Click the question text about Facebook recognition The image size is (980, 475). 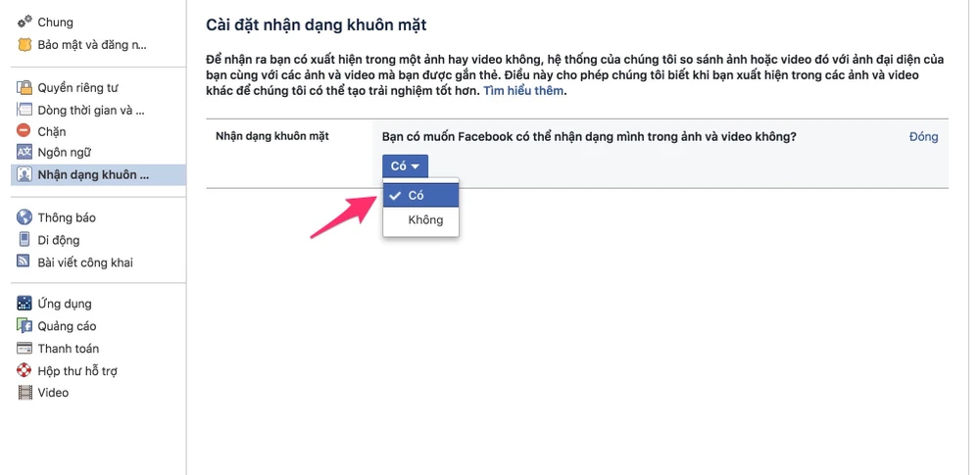[x=589, y=136]
